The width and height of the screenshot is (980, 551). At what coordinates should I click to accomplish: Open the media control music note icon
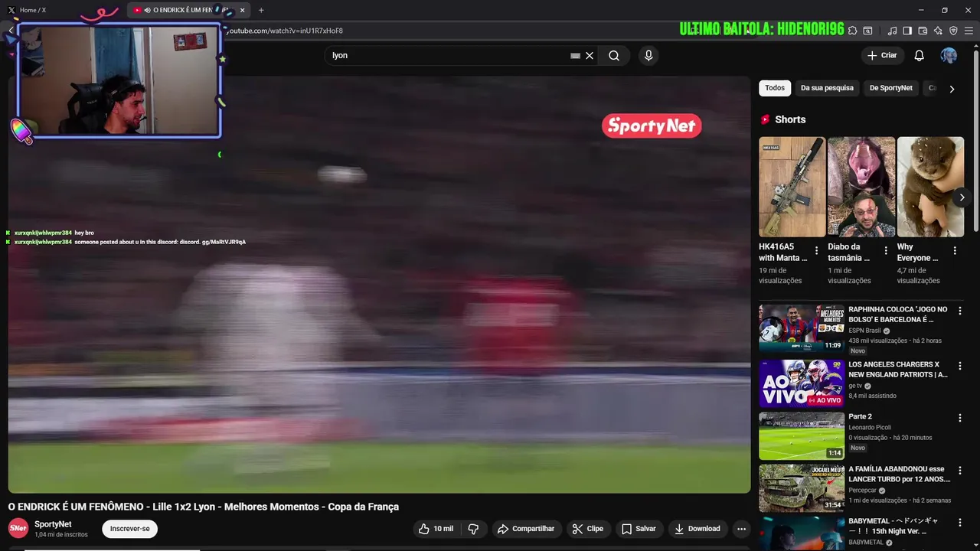tap(892, 31)
